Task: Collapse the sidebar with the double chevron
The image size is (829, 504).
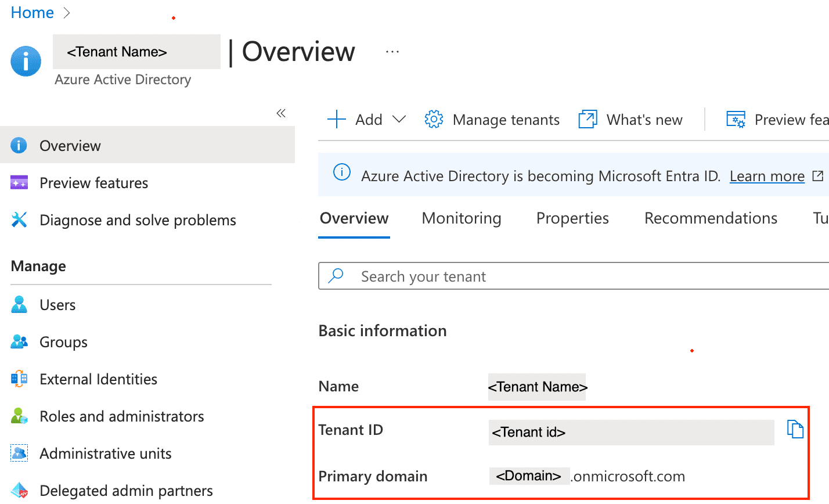Action: (x=281, y=113)
